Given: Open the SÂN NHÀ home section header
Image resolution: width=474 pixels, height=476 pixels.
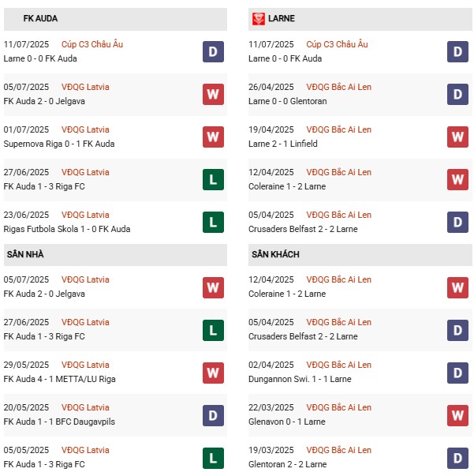Looking at the screenshot, I should [25, 254].
